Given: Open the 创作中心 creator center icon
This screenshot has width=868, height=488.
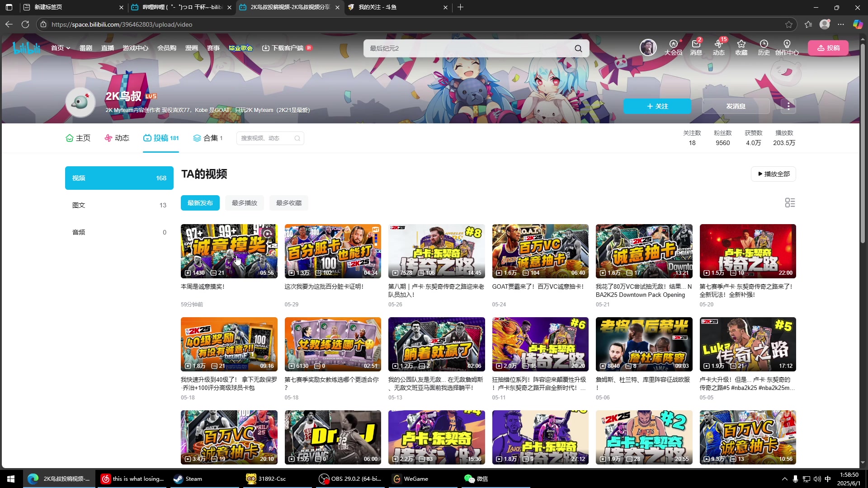Looking at the screenshot, I should (787, 47).
